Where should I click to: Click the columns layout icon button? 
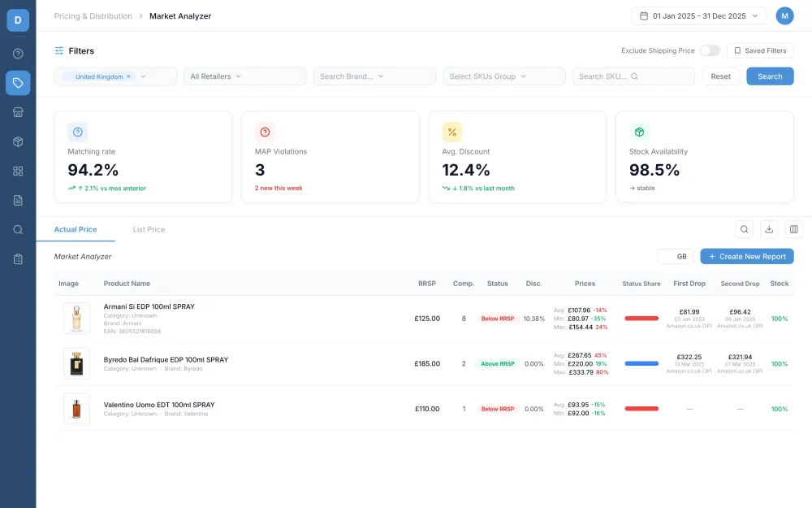click(x=793, y=229)
